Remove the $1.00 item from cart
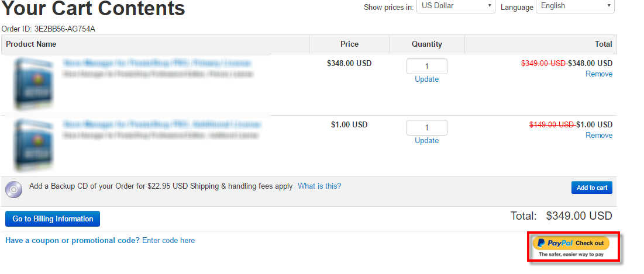 pos(599,135)
